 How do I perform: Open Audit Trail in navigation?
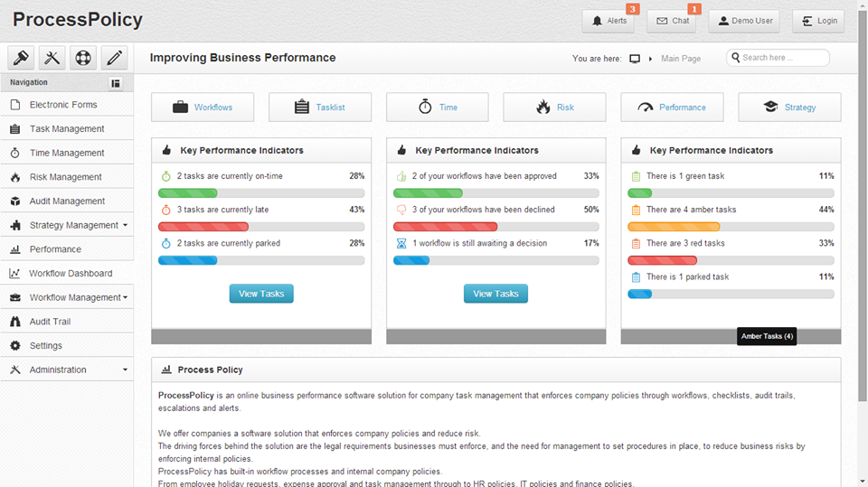[67, 322]
